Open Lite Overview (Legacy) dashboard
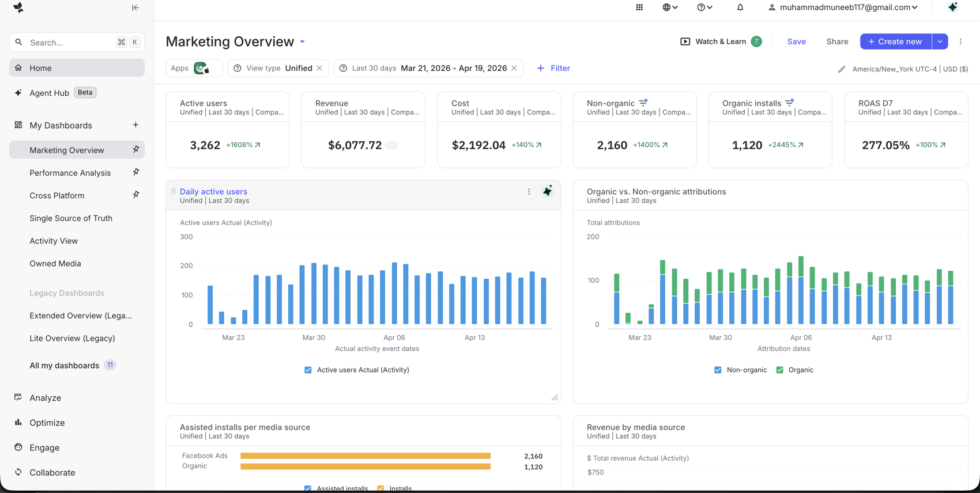 (72, 338)
